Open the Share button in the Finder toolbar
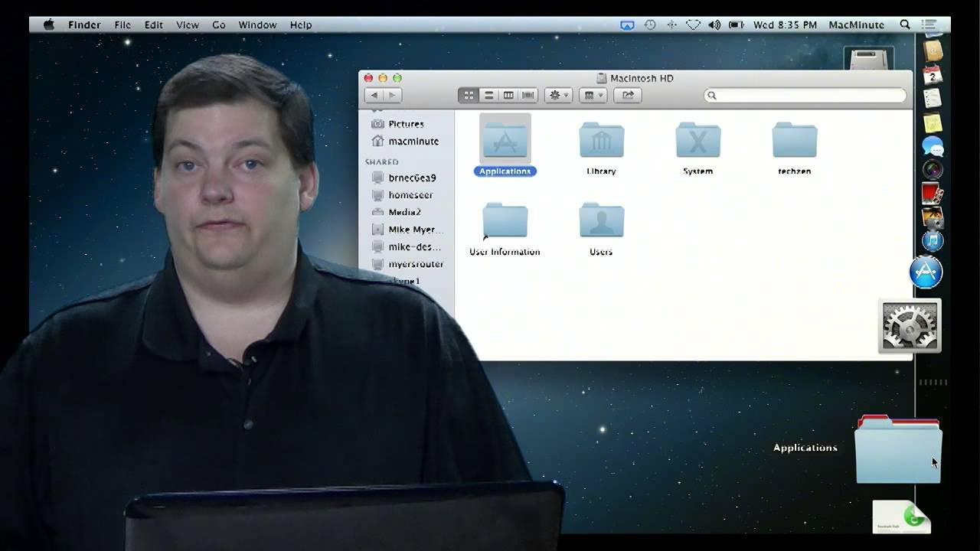 627,95
